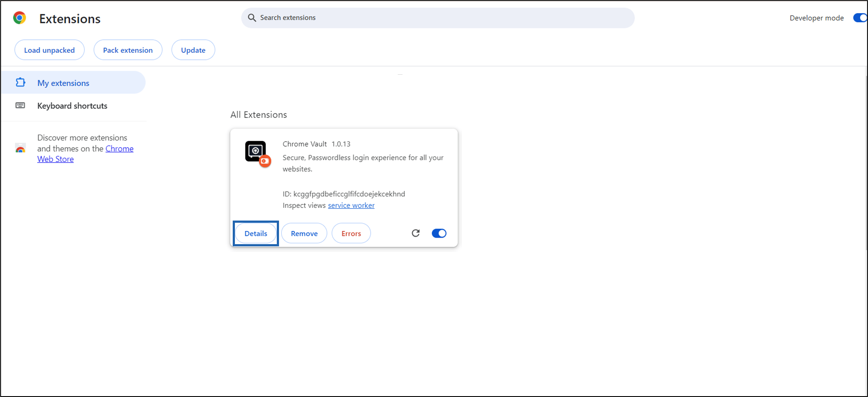Click the Passwordless login description text
The image size is (868, 397).
point(363,163)
